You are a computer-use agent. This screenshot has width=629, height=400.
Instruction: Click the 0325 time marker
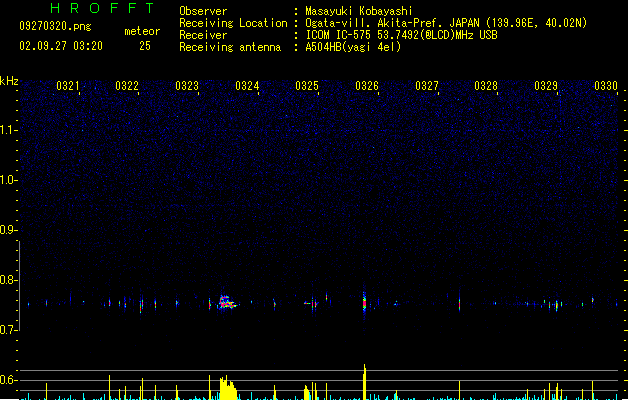coord(307,86)
